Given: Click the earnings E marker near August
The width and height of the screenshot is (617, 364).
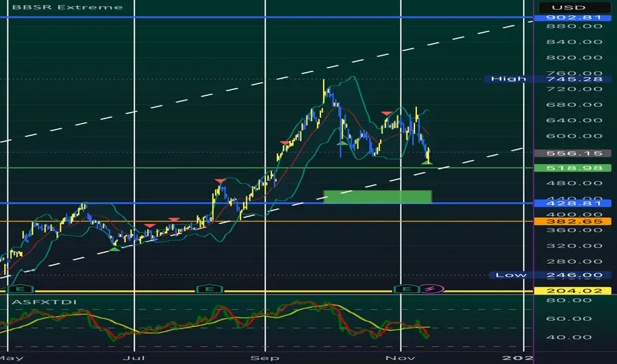Looking at the screenshot, I should tap(210, 290).
